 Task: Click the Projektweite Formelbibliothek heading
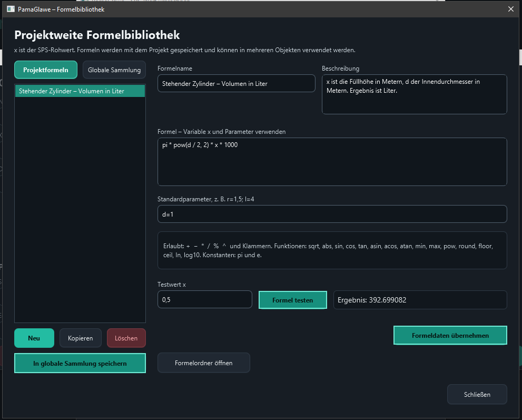(x=97, y=35)
